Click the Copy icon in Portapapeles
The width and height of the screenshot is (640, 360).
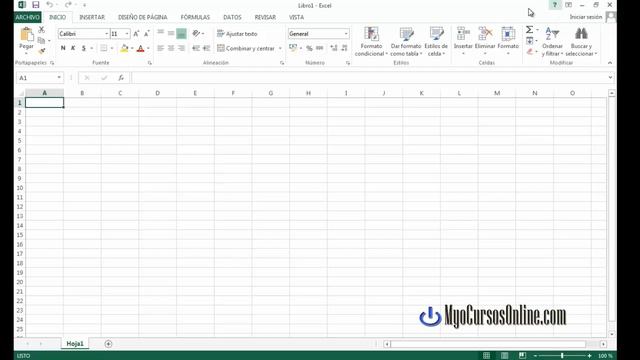click(x=41, y=40)
